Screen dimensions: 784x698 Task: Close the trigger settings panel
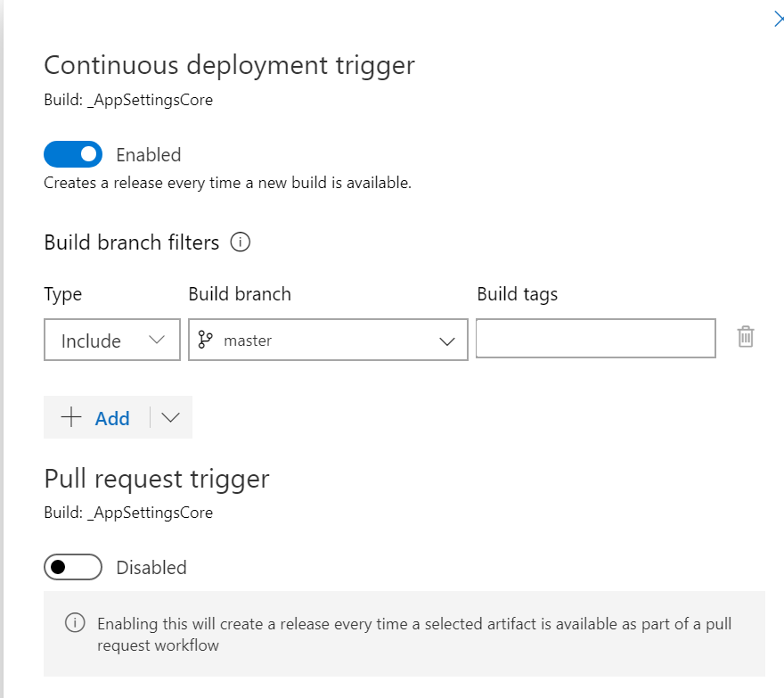tap(778, 20)
